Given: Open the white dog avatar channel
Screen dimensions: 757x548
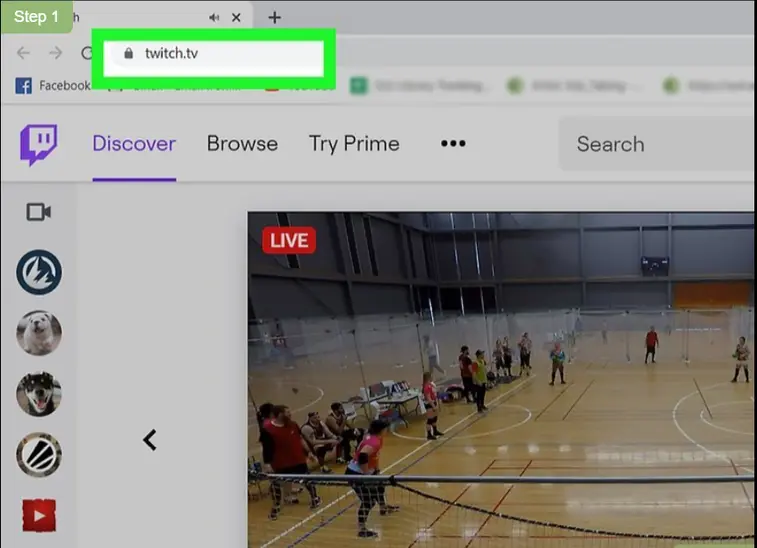Looking at the screenshot, I should 39,333.
